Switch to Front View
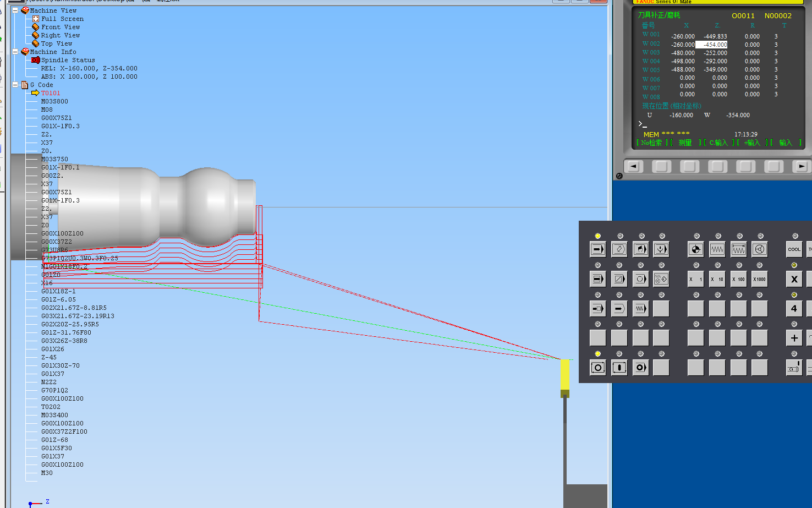 tap(61, 27)
